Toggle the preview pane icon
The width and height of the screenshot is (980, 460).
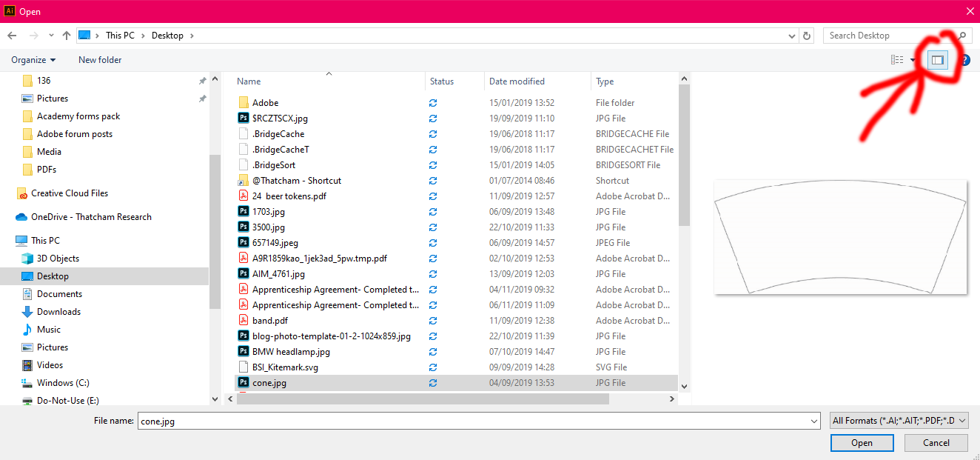tap(937, 59)
